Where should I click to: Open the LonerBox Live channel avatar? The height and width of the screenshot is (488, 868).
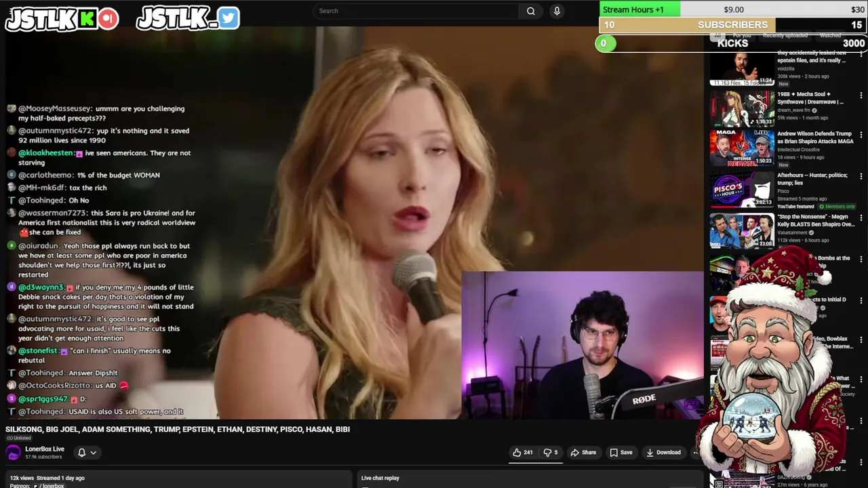pos(14,453)
